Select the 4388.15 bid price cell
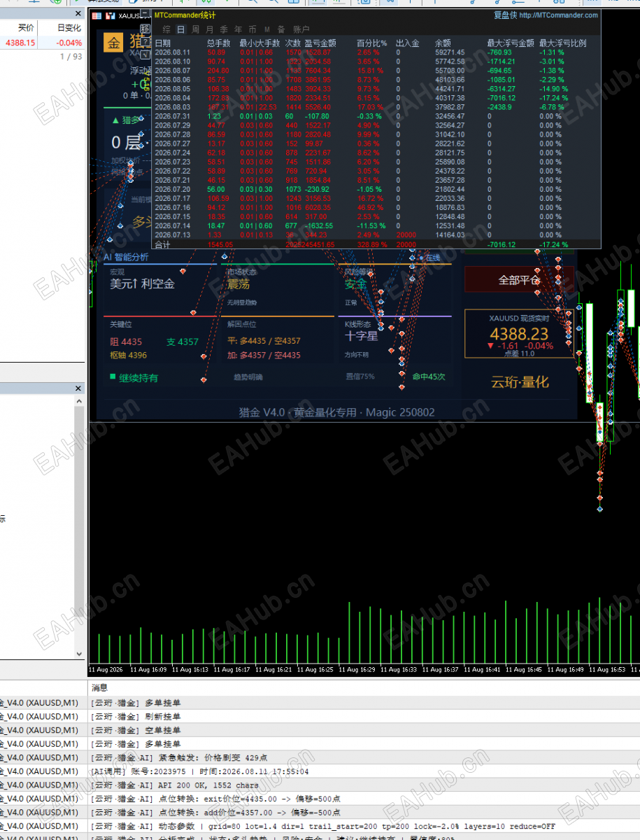This screenshot has width=640, height=840. (20, 43)
